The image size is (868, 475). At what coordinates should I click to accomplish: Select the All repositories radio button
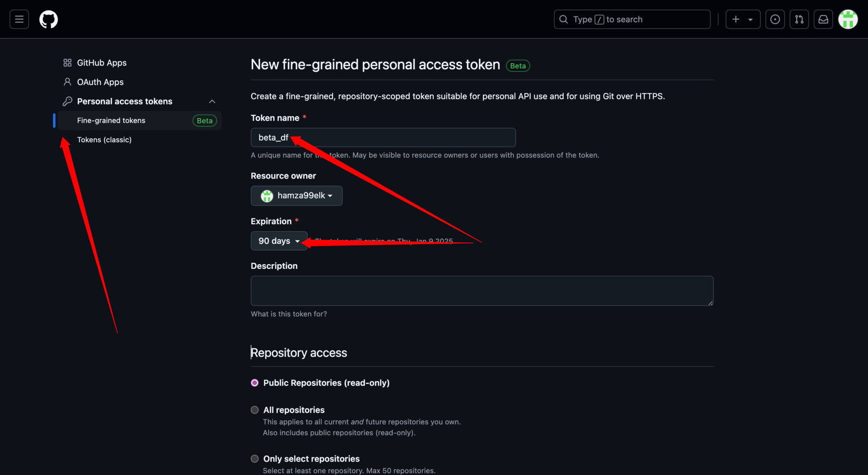255,410
